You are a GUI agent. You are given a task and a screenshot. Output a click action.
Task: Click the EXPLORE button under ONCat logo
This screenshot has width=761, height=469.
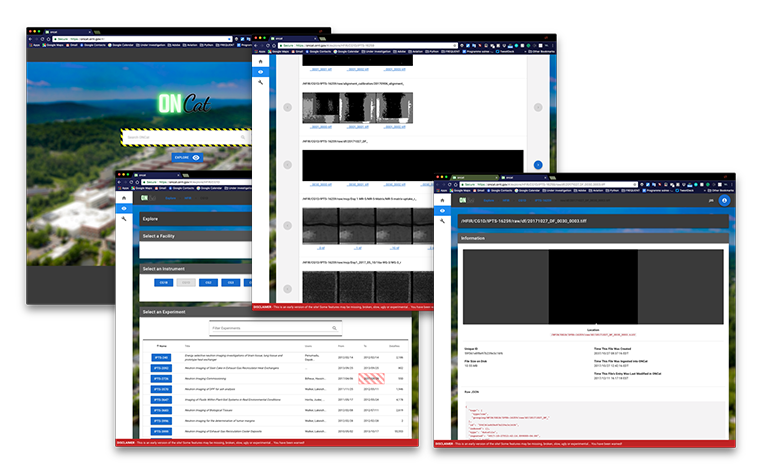pyautogui.click(x=185, y=157)
